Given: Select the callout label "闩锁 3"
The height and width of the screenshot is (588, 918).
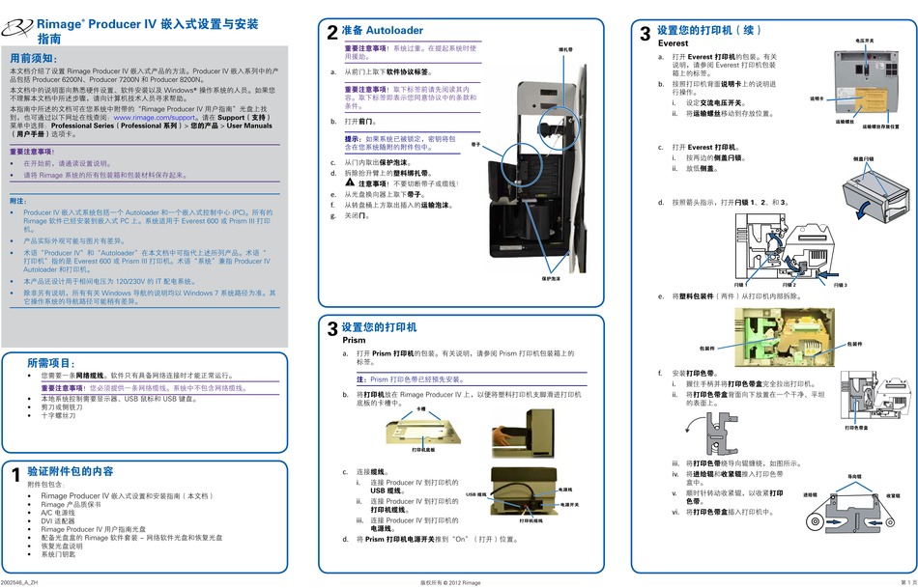Looking at the screenshot, I should [840, 285].
